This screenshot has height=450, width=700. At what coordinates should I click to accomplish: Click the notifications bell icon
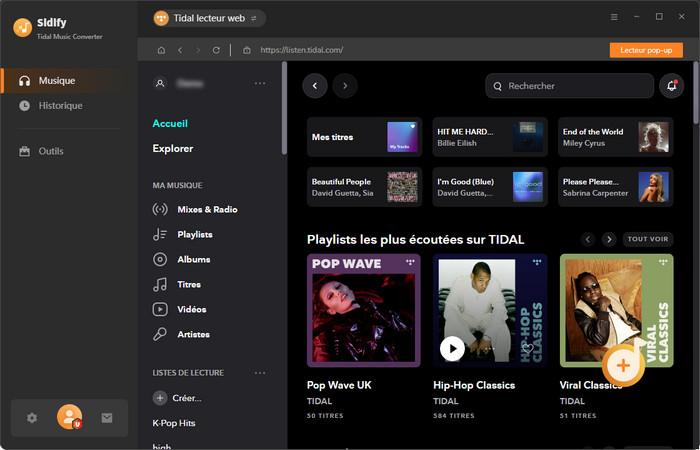click(671, 87)
